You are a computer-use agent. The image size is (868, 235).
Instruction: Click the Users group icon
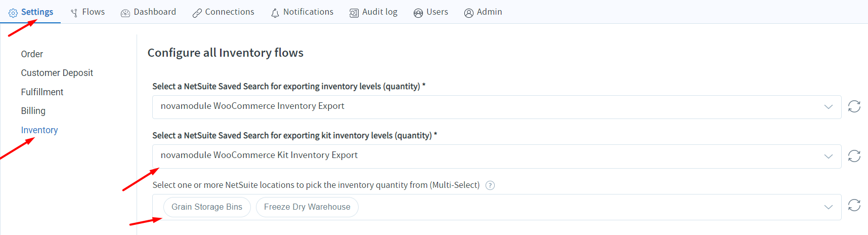(418, 13)
